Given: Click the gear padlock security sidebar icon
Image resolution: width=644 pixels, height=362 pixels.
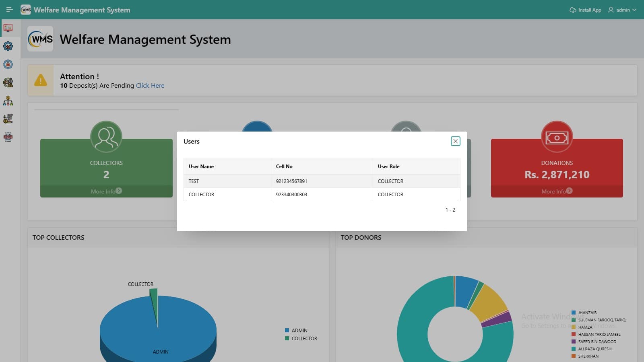Looking at the screenshot, I should click(x=8, y=64).
